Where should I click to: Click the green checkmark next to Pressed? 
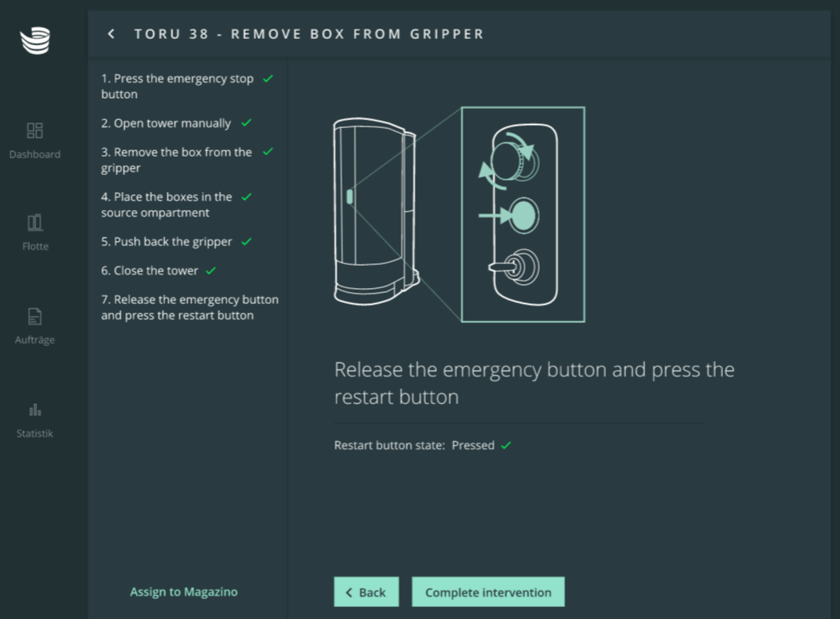[506, 446]
